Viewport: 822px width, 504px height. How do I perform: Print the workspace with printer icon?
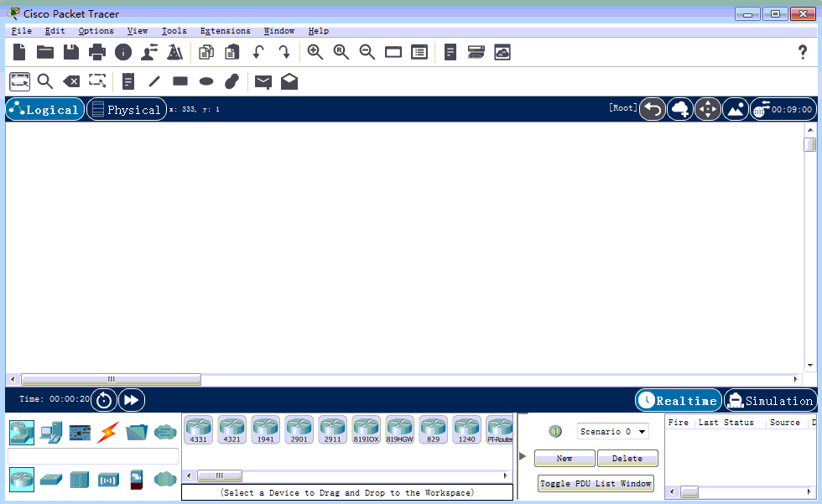(x=97, y=52)
